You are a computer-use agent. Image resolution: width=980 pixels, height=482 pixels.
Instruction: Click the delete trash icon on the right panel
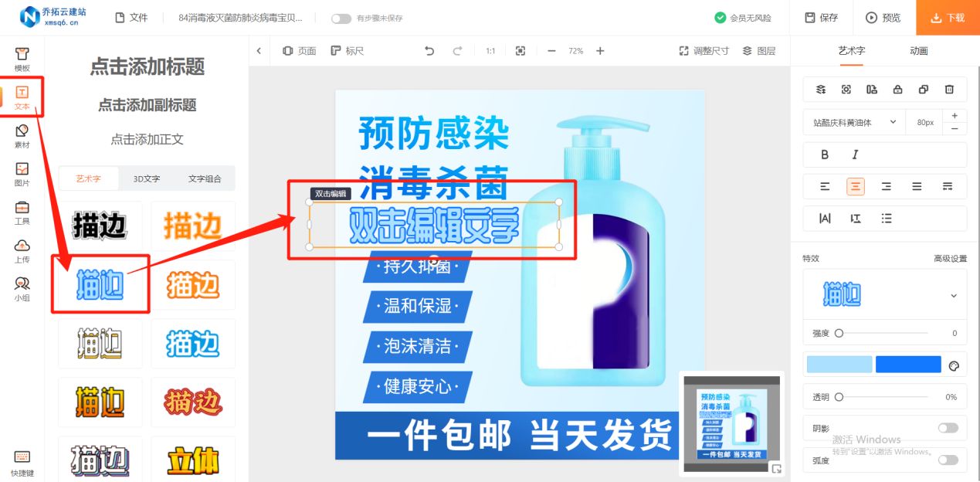[949, 90]
